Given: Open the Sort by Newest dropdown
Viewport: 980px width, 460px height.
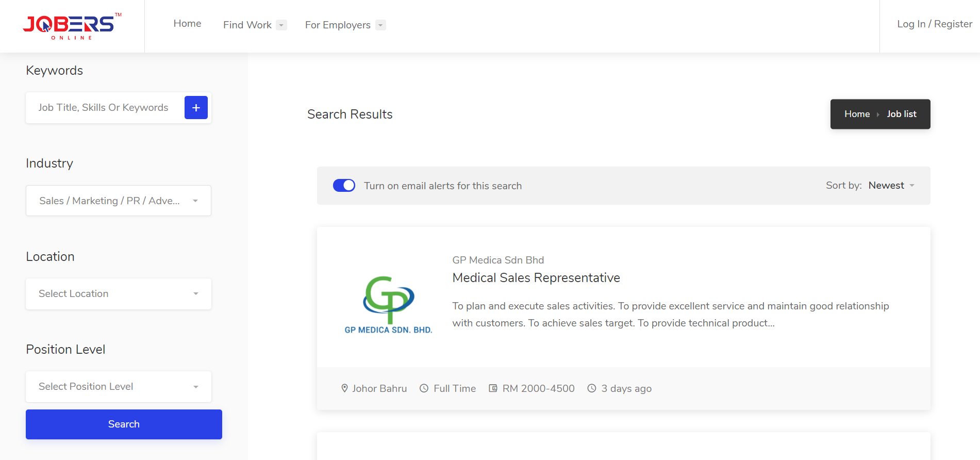Looking at the screenshot, I should (891, 186).
